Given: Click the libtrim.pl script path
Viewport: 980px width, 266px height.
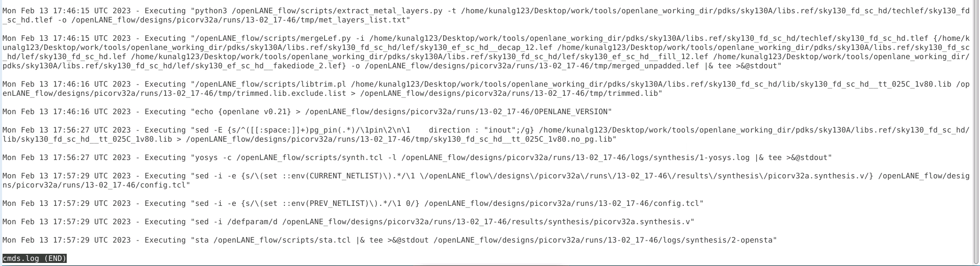Looking at the screenshot, I should 270,84.
